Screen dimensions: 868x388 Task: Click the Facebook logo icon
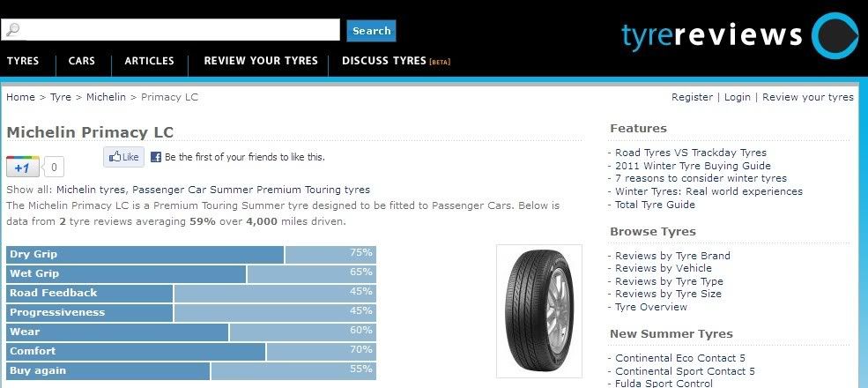[156, 157]
